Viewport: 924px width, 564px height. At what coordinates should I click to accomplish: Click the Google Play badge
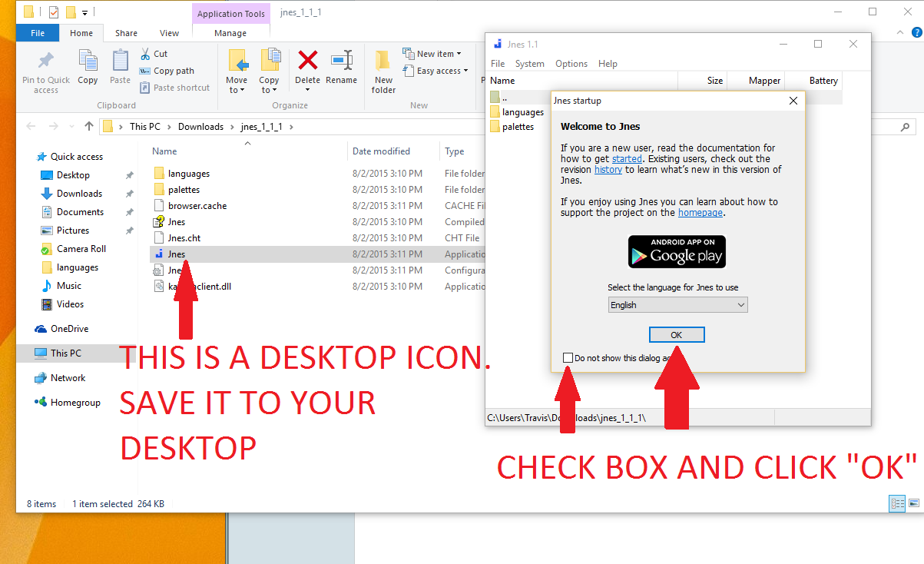coord(677,251)
